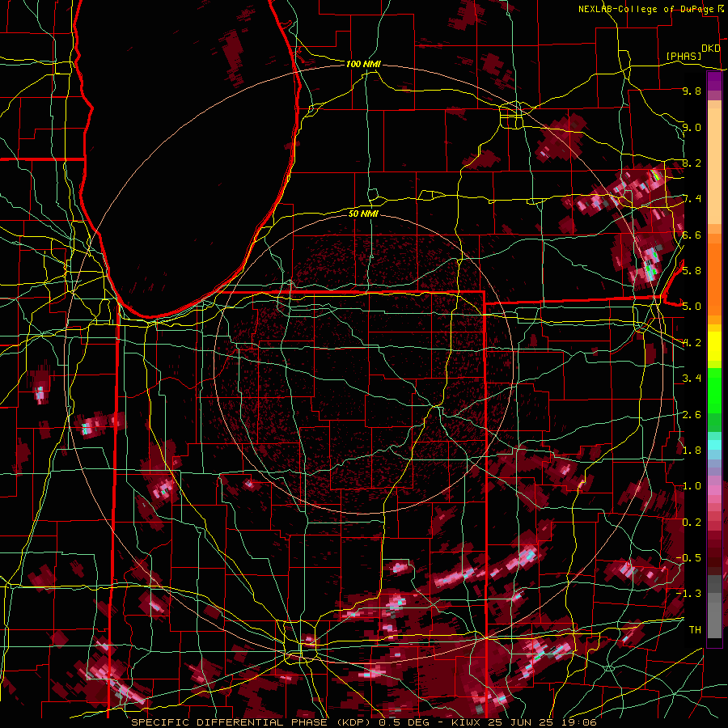
Task: Click the TH label on the color scale
Action: [x=695, y=629]
